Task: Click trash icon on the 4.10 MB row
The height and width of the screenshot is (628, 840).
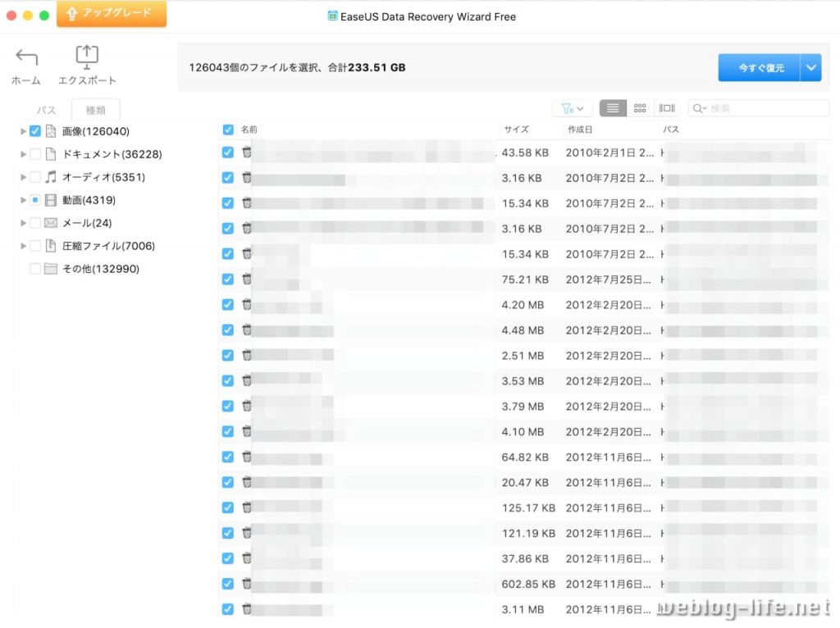Action: [x=247, y=431]
